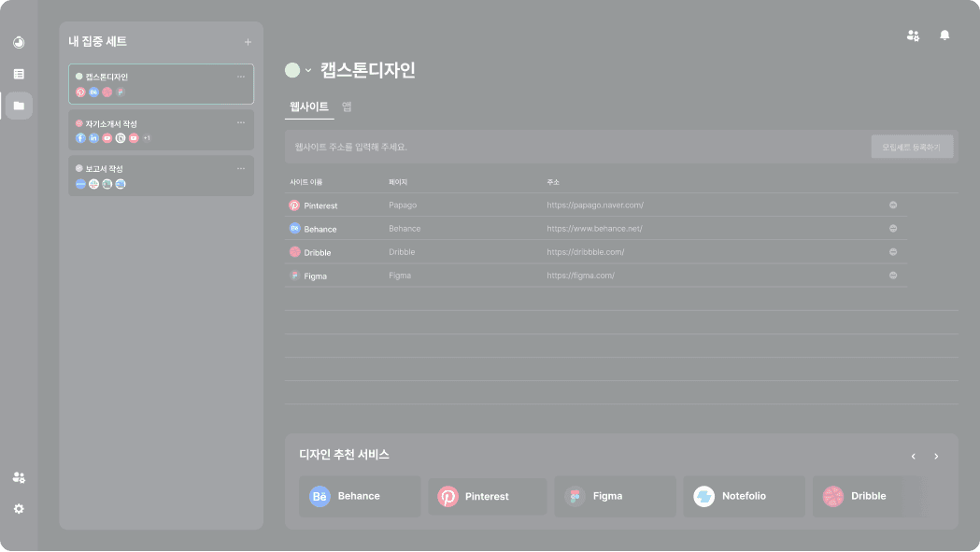Image resolution: width=980 pixels, height=552 pixels.
Task: Show next recommended services
Action: click(x=936, y=457)
